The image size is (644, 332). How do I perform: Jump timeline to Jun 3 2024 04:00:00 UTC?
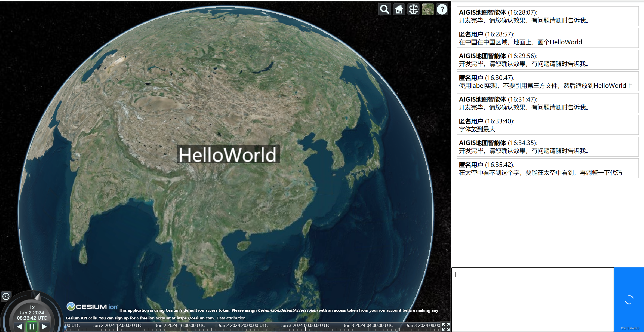point(368,325)
